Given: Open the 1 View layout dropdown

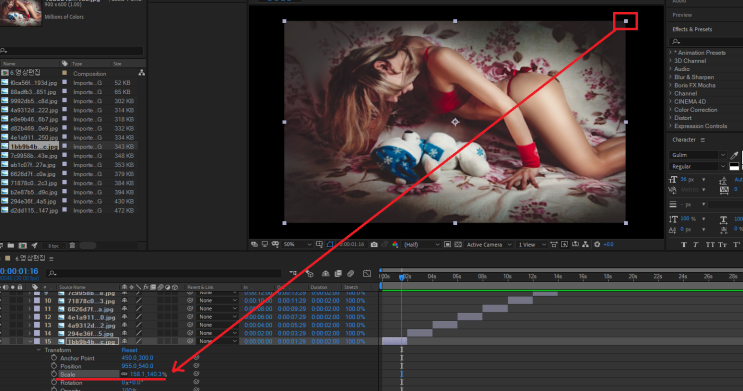Looking at the screenshot, I should coord(532,245).
